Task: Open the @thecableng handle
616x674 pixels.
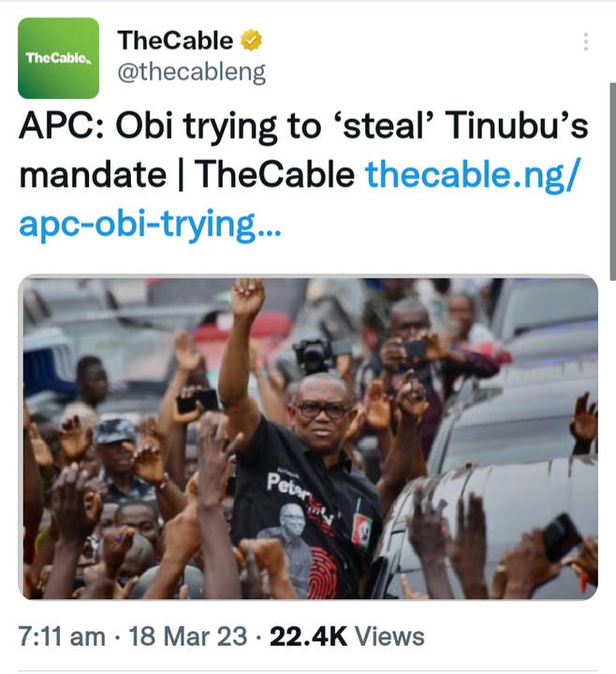Action: [x=191, y=72]
